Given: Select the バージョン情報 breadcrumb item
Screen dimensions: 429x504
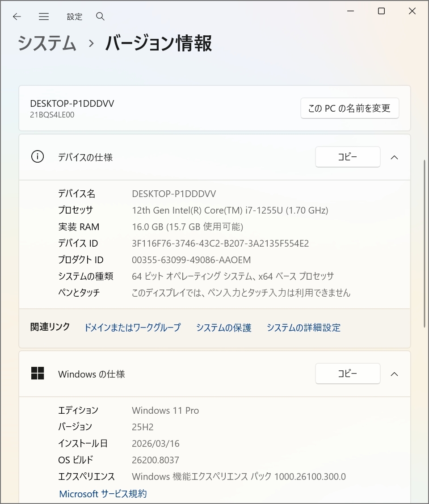Looking at the screenshot, I should click(158, 44).
